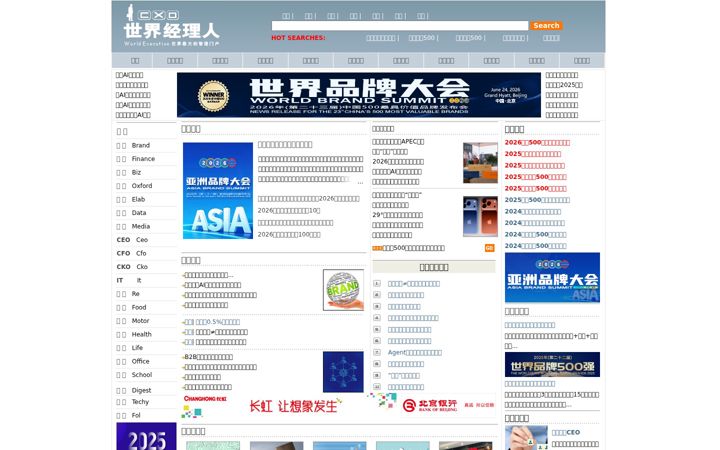Open the right sidebar Asia Brand Summit banner
The image size is (720, 450).
(552, 277)
